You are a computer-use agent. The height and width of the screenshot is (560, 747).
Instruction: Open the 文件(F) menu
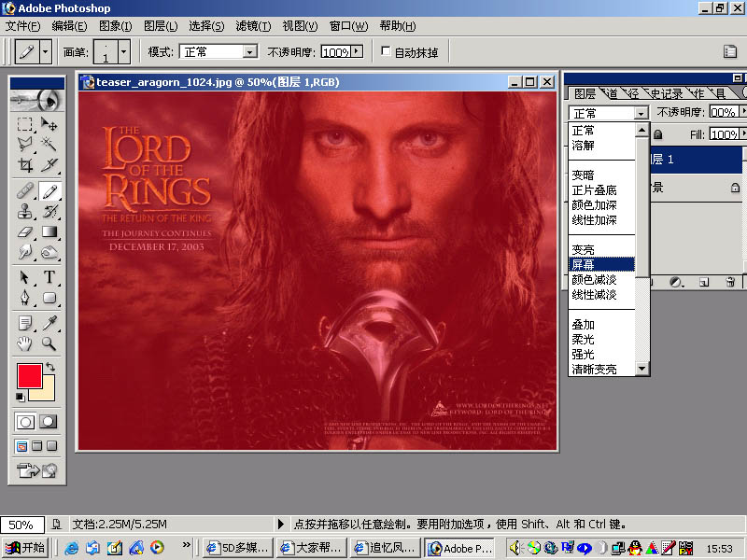(22, 26)
